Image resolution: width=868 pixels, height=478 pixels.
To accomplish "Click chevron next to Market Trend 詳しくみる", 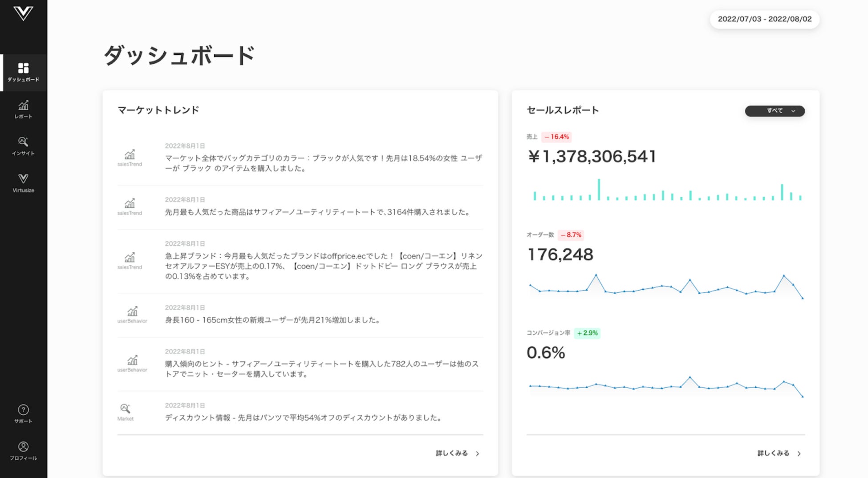I will click(x=478, y=454).
